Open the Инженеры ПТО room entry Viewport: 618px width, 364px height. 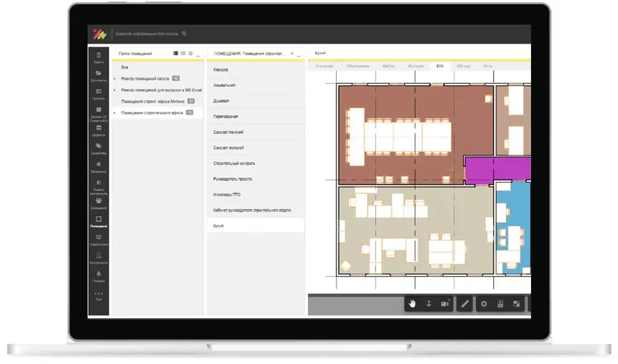point(228,194)
